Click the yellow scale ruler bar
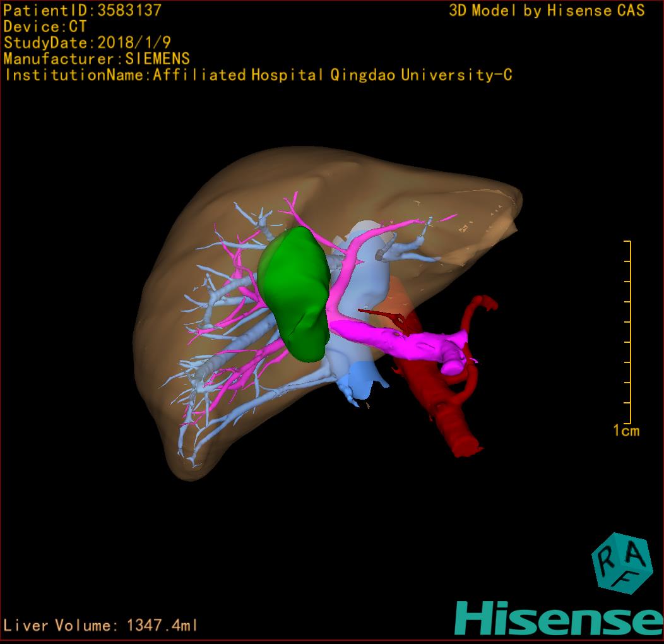Screen dimensions: 664x644 (x=629, y=331)
